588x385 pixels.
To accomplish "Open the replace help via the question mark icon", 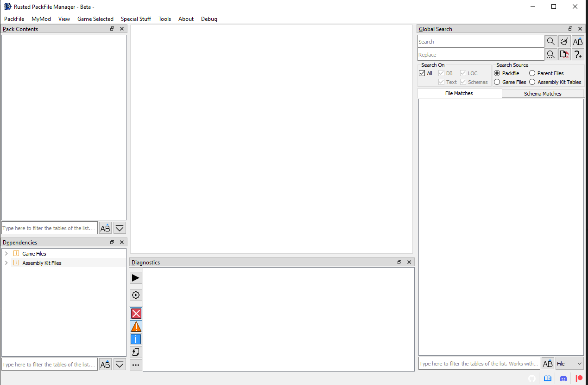I will (x=578, y=54).
